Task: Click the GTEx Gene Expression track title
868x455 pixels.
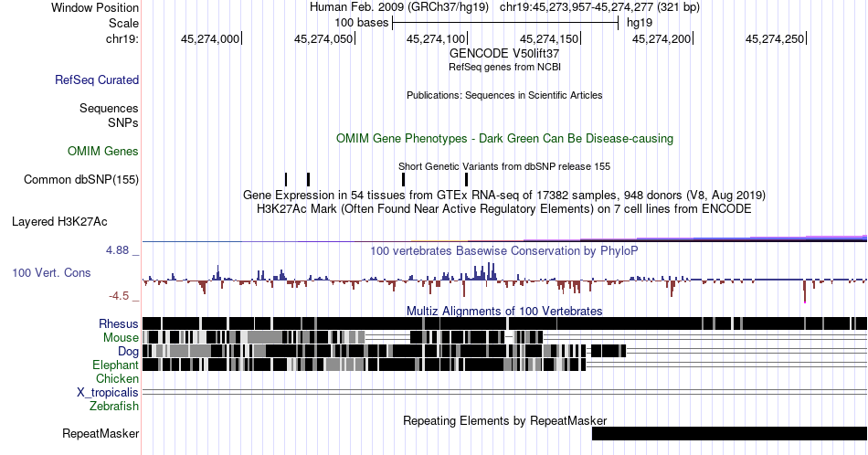Action: coord(504,195)
